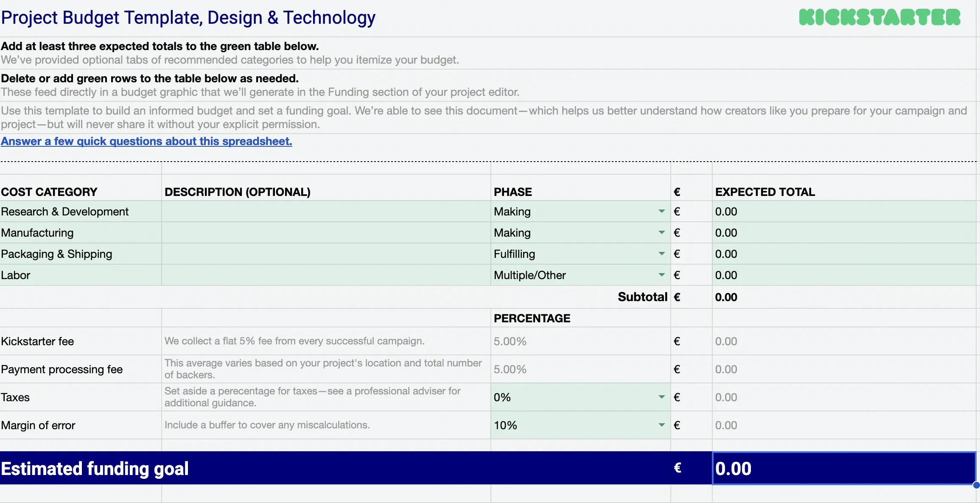980x503 pixels.
Task: Select the Kickstarter fee 5.00% cell
Action: [580, 341]
